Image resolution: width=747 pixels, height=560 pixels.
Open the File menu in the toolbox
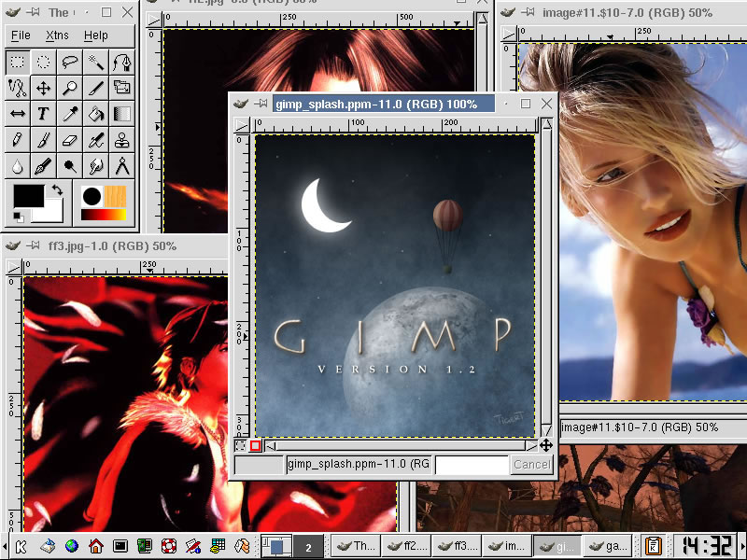[21, 35]
